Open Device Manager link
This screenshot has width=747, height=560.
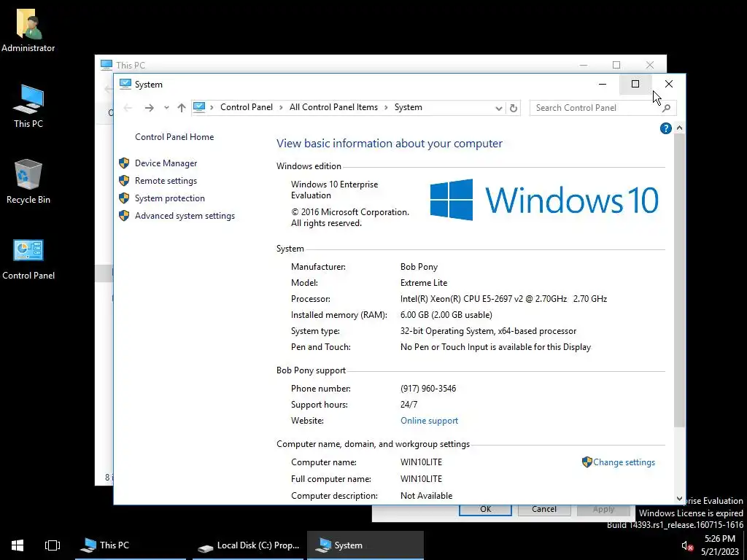[x=166, y=163]
